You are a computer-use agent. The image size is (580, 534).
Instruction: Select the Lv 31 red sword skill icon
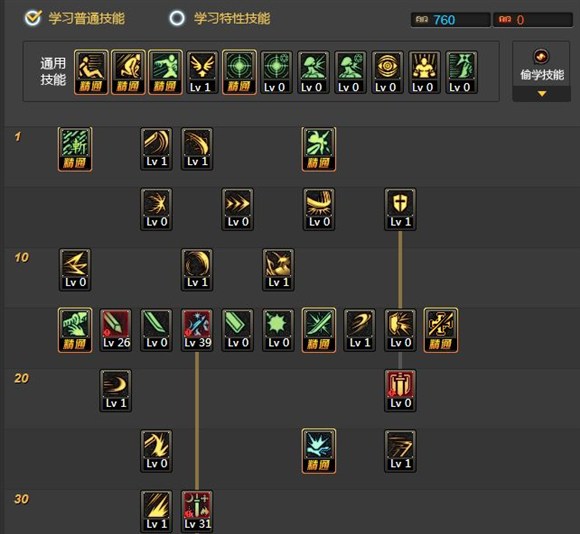pyautogui.click(x=197, y=511)
